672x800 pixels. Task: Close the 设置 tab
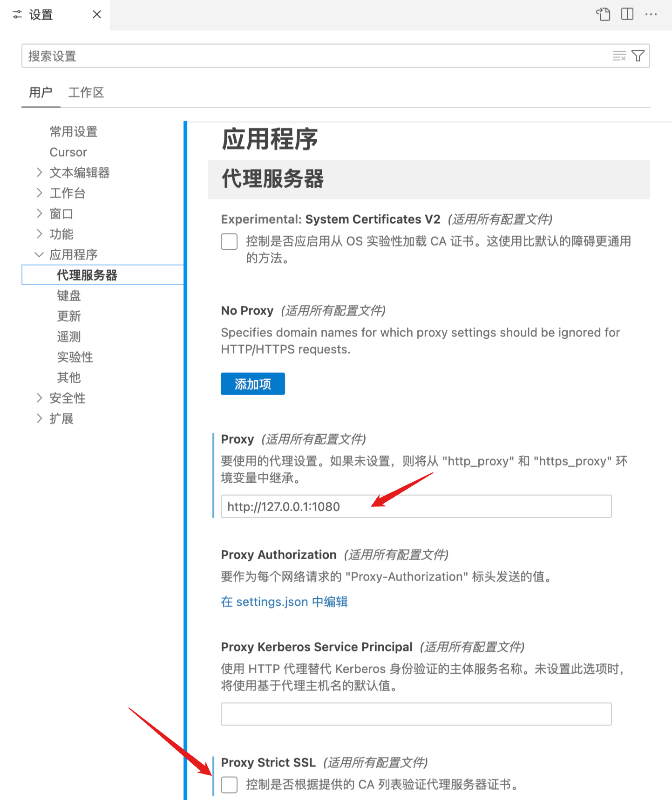pos(97,14)
